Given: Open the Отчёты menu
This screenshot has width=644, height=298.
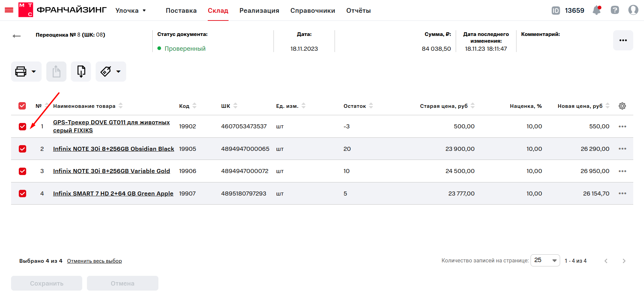Looking at the screenshot, I should tap(358, 10).
